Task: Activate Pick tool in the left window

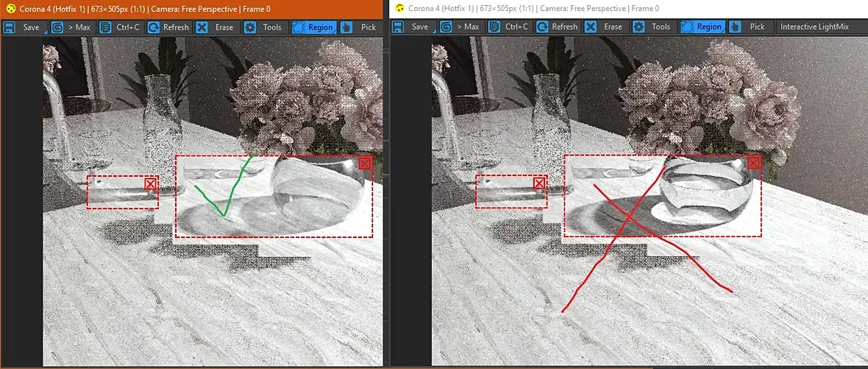Action: tap(360, 27)
